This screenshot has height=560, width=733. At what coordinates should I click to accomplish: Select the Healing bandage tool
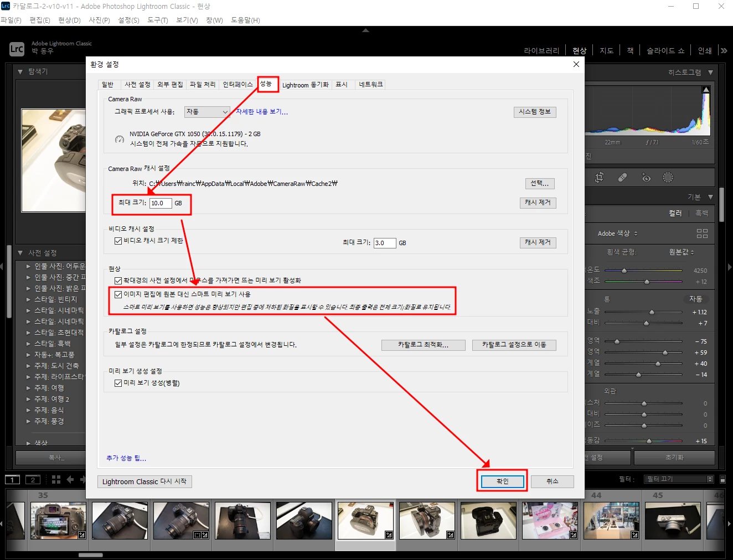[x=622, y=178]
